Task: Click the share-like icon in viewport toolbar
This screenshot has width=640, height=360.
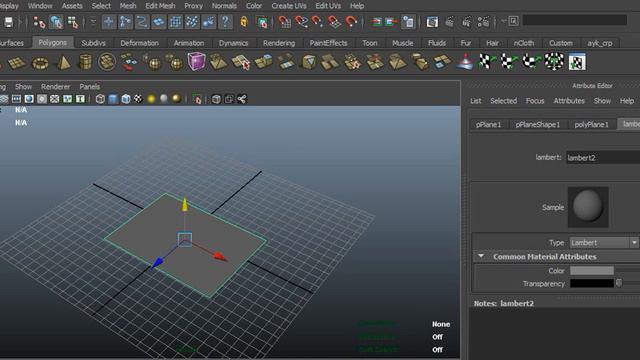Action: coord(242,99)
